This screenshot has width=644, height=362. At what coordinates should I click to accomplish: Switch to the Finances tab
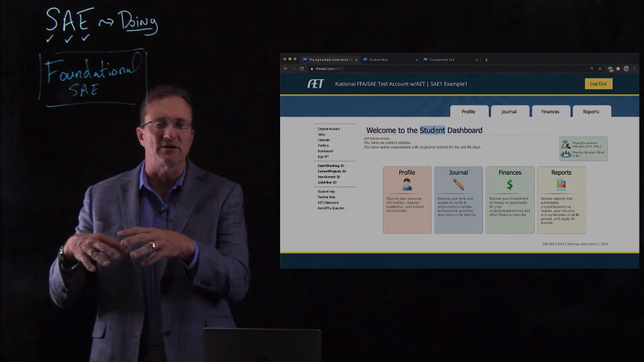click(x=550, y=112)
